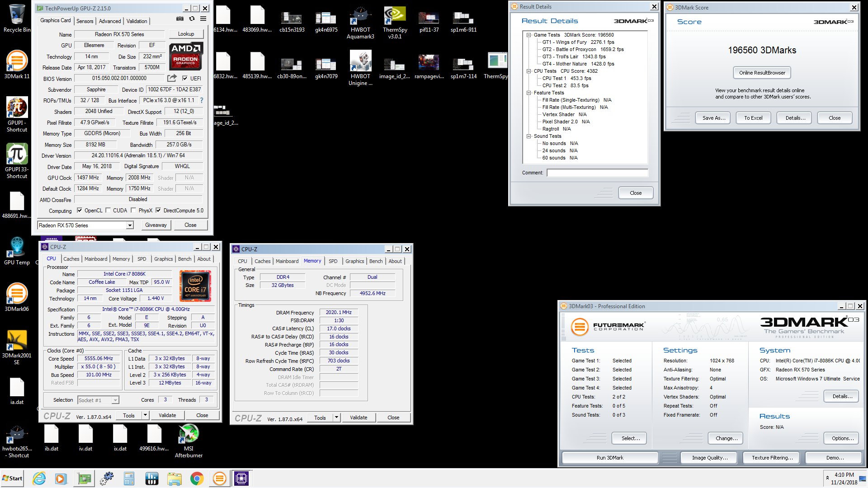
Task: Collapse Feature Tests tree node
Action: pos(528,93)
